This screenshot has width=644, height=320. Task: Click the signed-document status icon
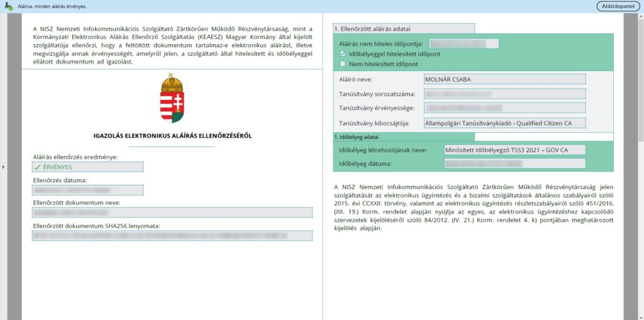(x=9, y=6)
